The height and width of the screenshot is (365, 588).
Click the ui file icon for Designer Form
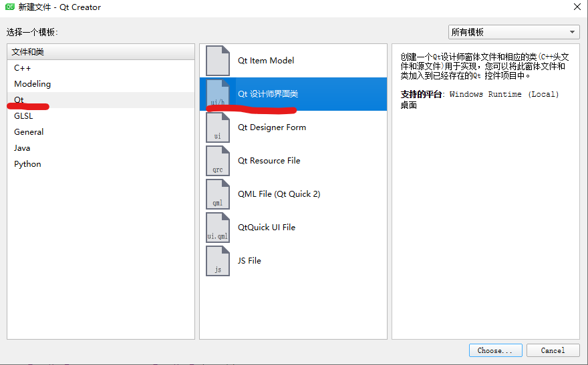tap(218, 127)
